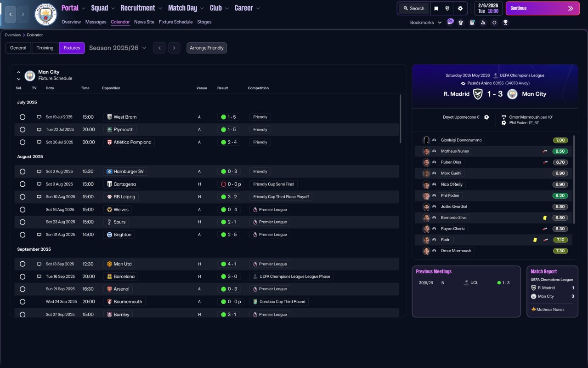Open the Overview sub-menu item
Screen dimensions: 588x368
(x=71, y=22)
